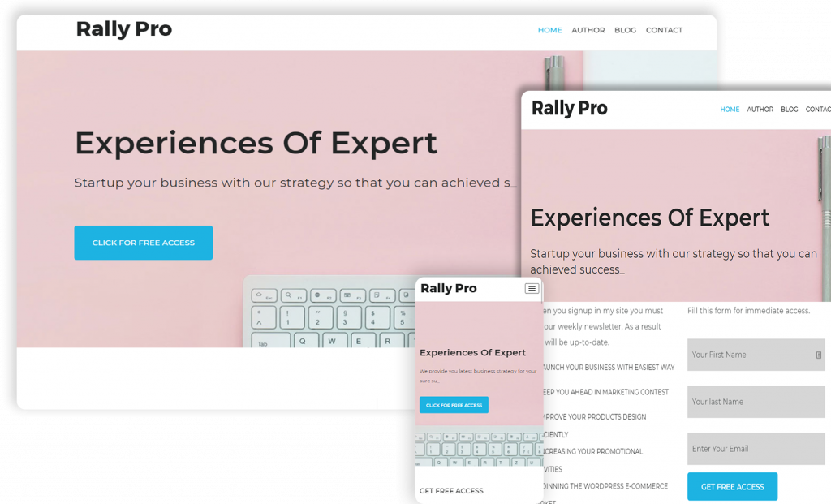
Task: Open HOME in desktop preview navigation
Action: (x=549, y=30)
